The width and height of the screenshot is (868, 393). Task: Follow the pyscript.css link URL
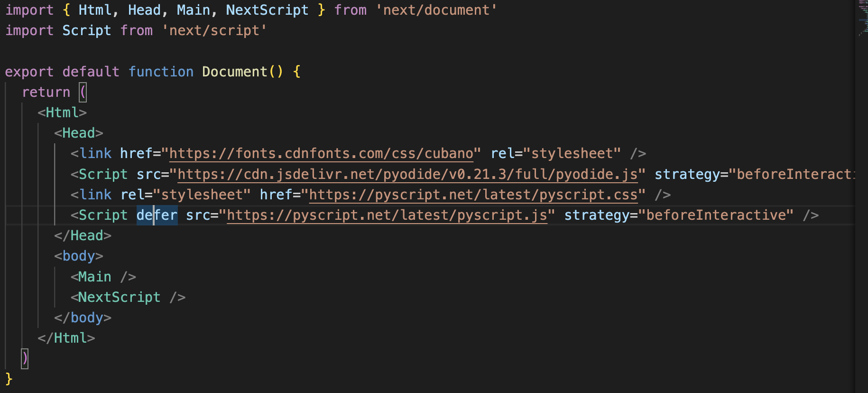473,195
